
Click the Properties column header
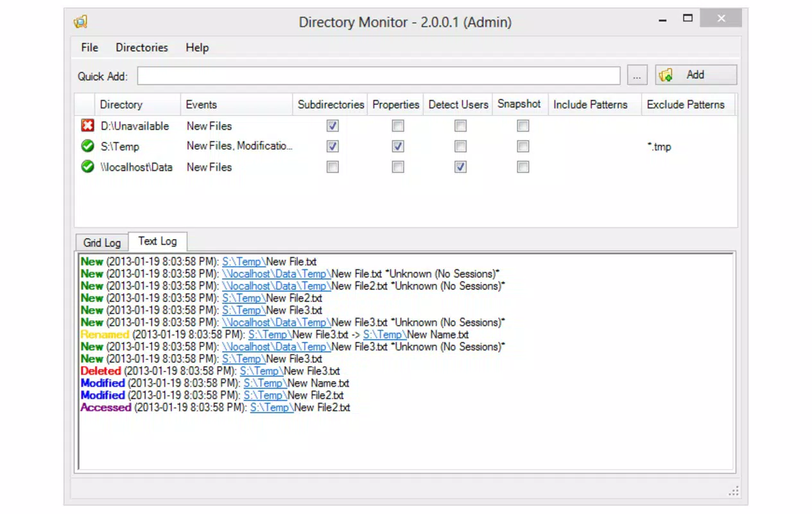coord(395,105)
